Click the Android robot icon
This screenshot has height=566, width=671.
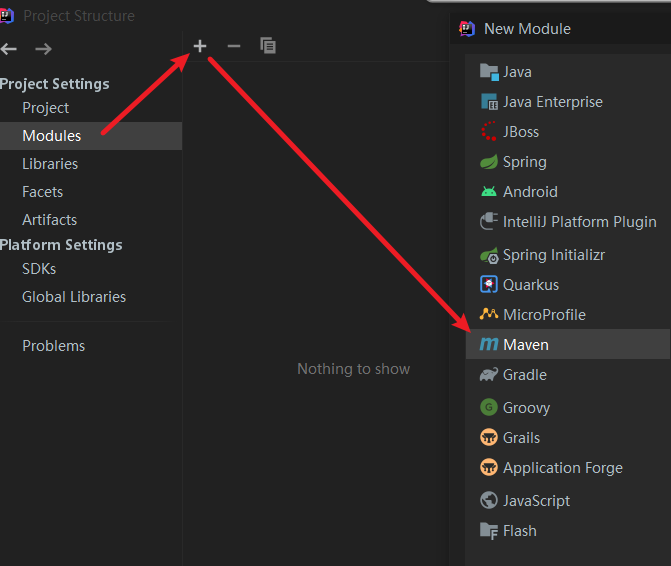[489, 191]
